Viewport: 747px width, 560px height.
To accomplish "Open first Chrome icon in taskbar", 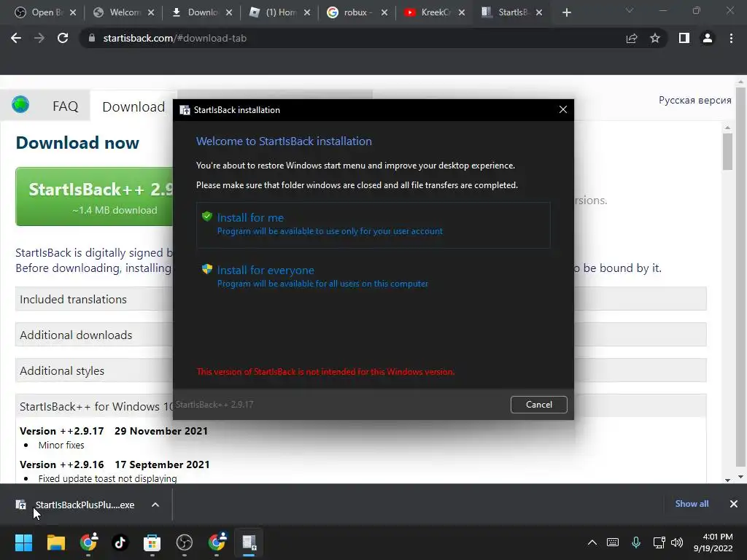I will click(x=88, y=542).
